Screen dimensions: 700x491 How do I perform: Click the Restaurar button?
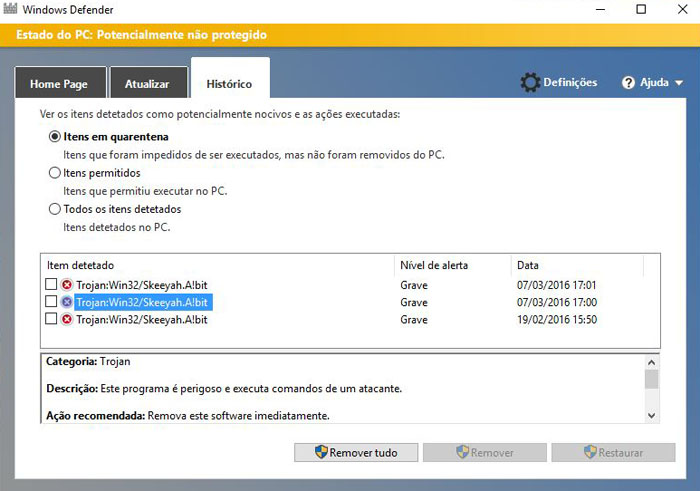(613, 453)
